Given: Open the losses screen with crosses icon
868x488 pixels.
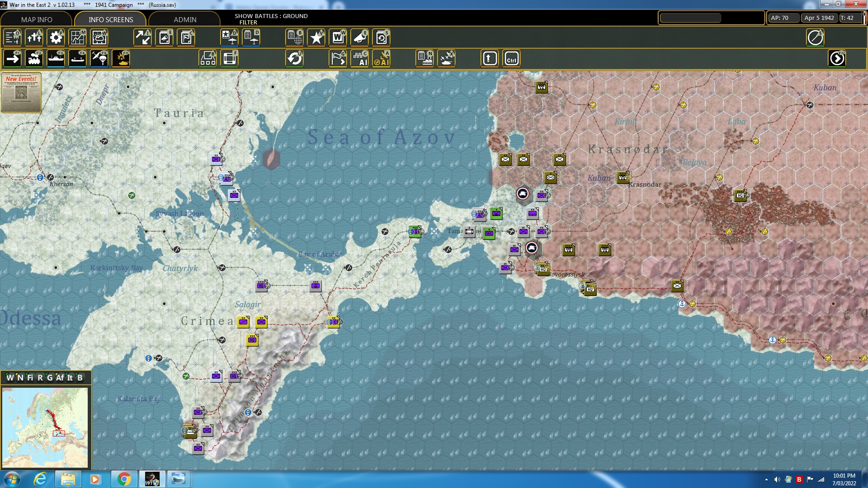Looking at the screenshot, I should coord(34,38).
